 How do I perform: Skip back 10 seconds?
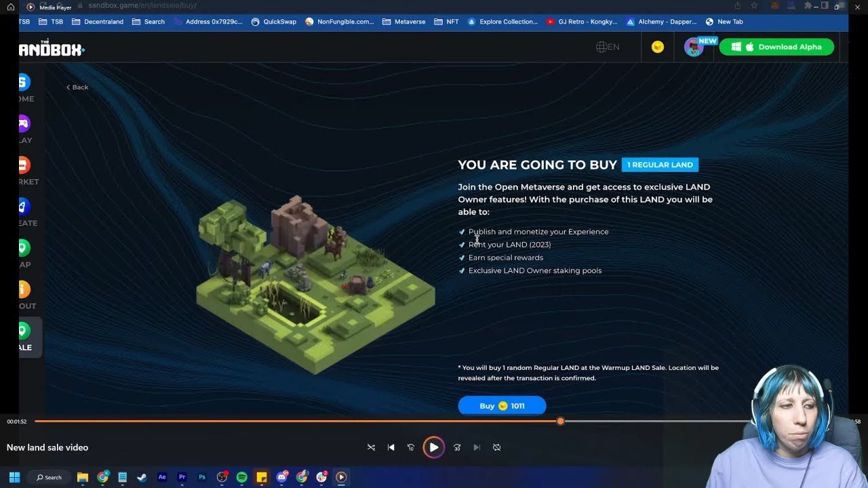point(410,447)
